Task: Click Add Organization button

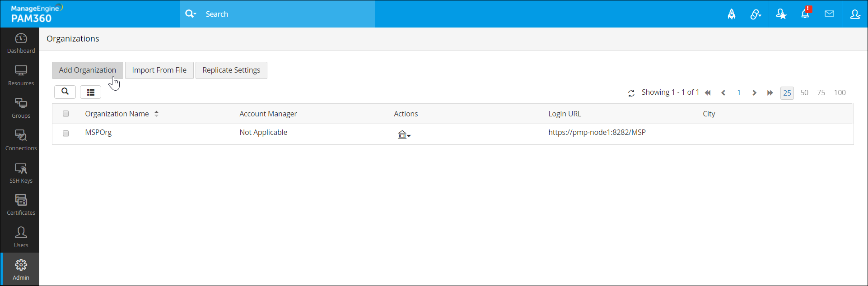Action: (x=88, y=70)
